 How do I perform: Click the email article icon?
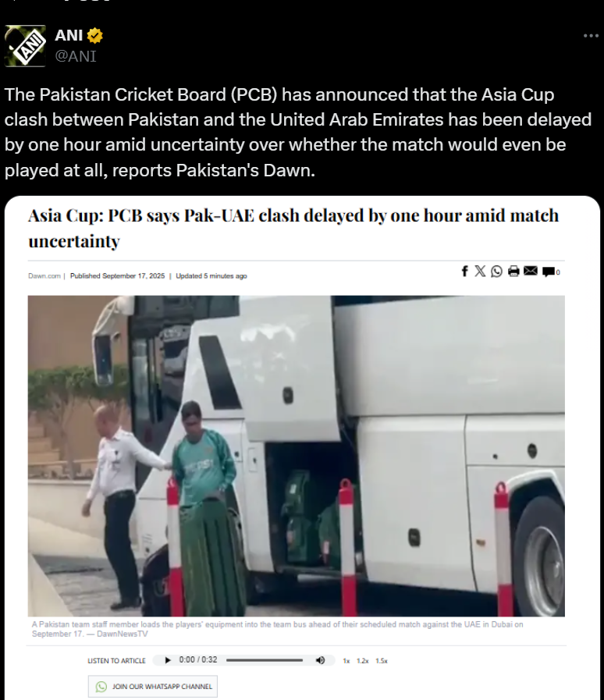point(531,271)
